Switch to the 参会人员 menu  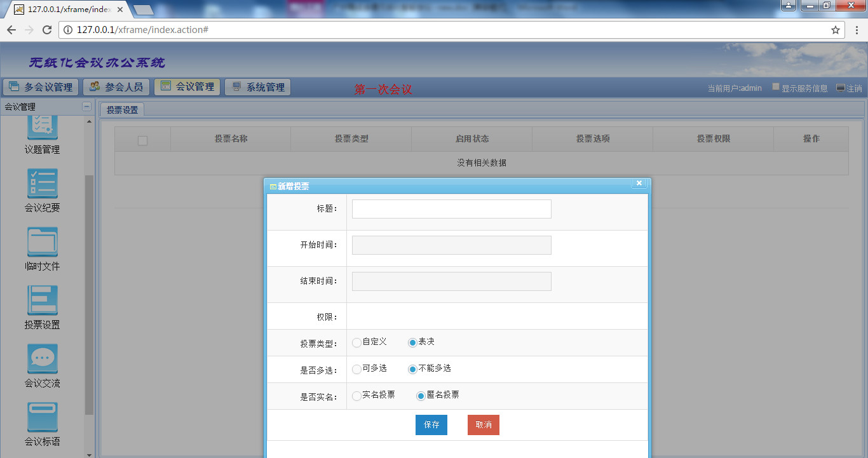coord(116,87)
